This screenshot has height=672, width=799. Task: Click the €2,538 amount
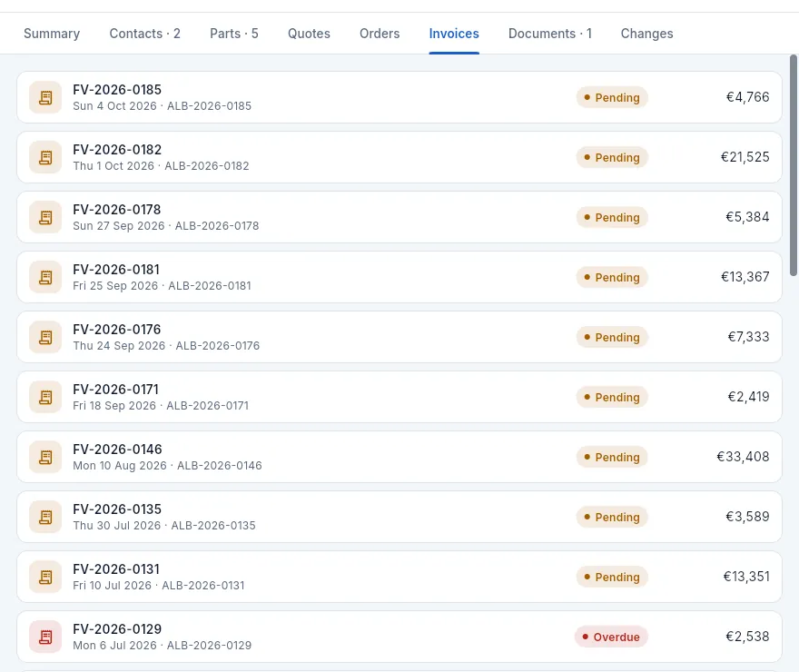pyautogui.click(x=747, y=637)
